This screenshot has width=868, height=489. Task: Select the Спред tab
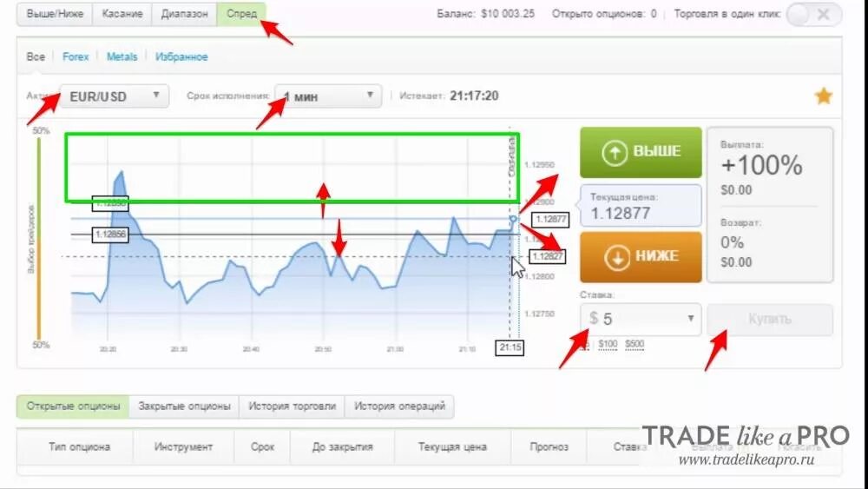(x=241, y=14)
